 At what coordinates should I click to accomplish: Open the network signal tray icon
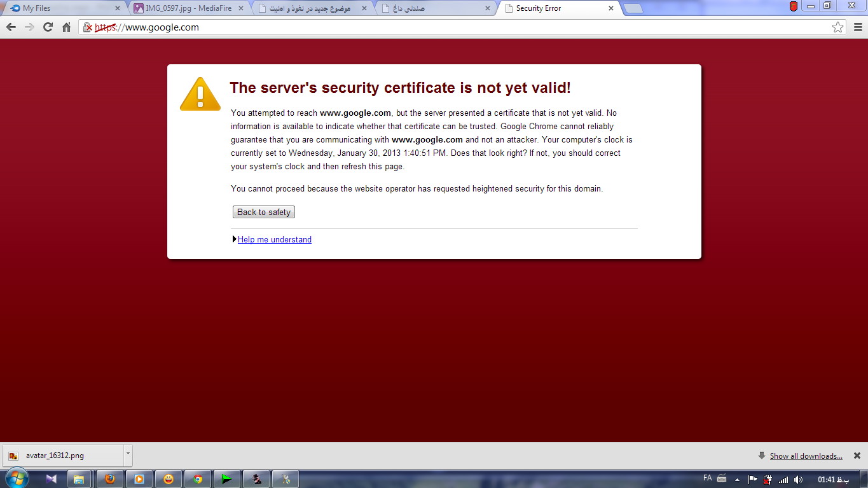[x=783, y=479]
